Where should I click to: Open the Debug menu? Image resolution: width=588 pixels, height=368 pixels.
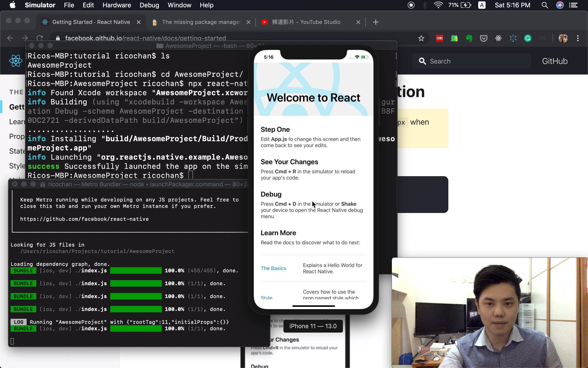tap(149, 5)
